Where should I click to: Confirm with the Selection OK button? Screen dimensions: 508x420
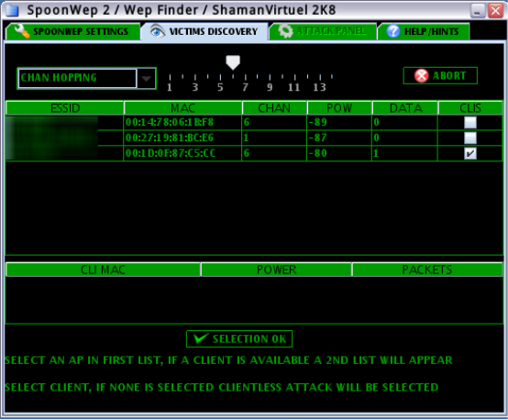click(x=239, y=339)
